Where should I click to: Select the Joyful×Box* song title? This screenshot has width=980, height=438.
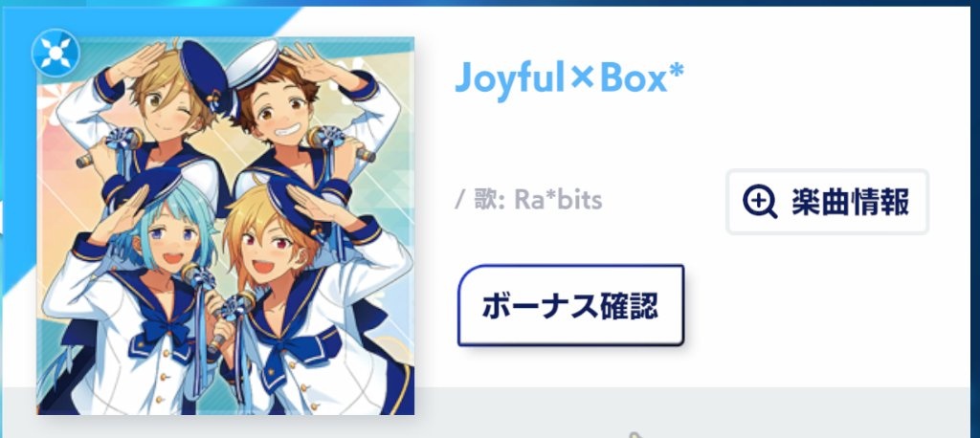point(569,78)
